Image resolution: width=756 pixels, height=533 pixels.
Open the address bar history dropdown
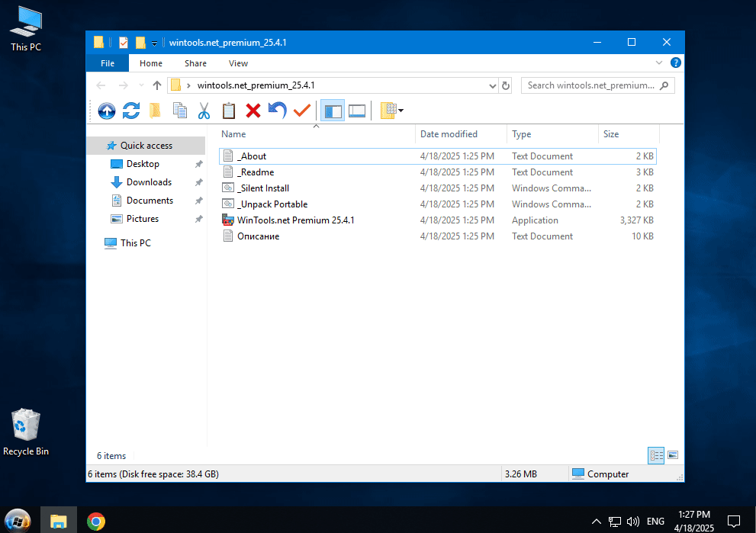tap(492, 85)
